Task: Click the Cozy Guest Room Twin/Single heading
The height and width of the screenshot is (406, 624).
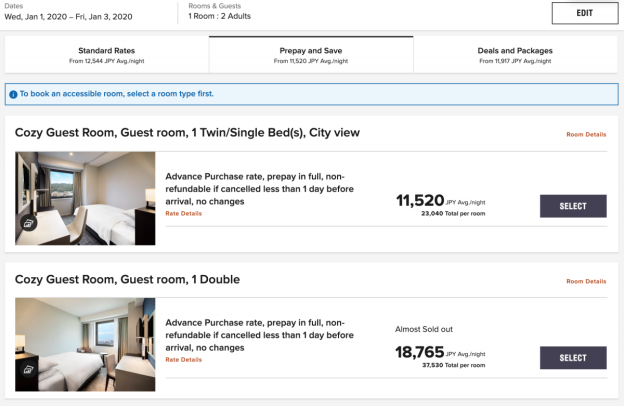Action: pyautogui.click(x=187, y=133)
